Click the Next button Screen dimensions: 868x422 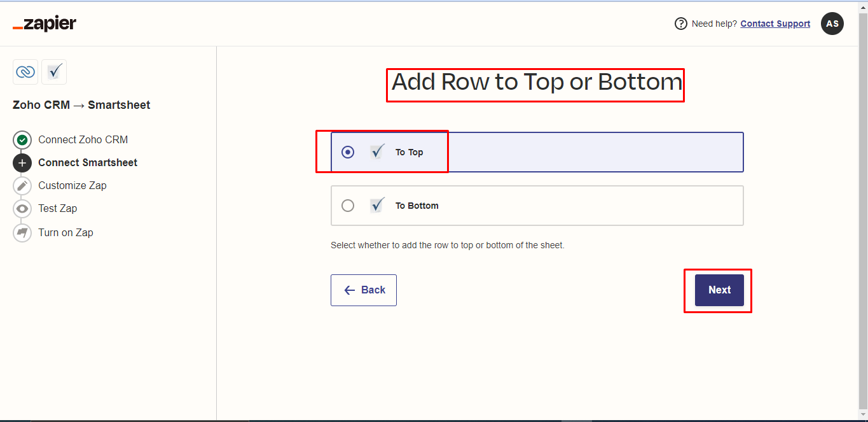click(x=719, y=290)
